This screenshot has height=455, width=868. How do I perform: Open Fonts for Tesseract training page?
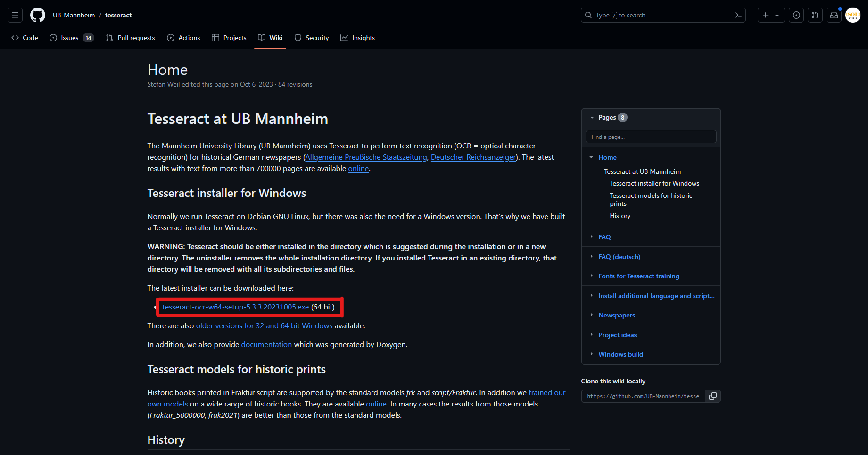click(x=639, y=276)
